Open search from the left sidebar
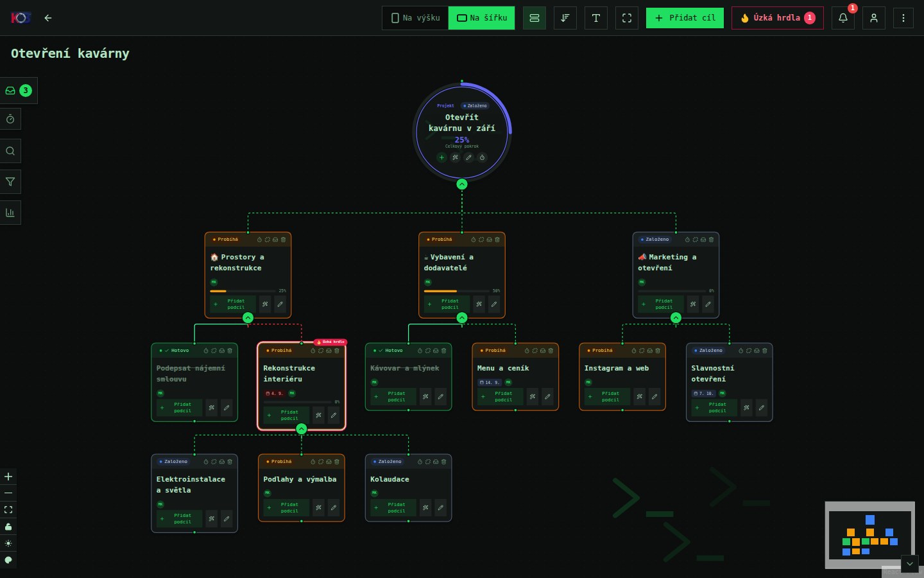 point(10,151)
